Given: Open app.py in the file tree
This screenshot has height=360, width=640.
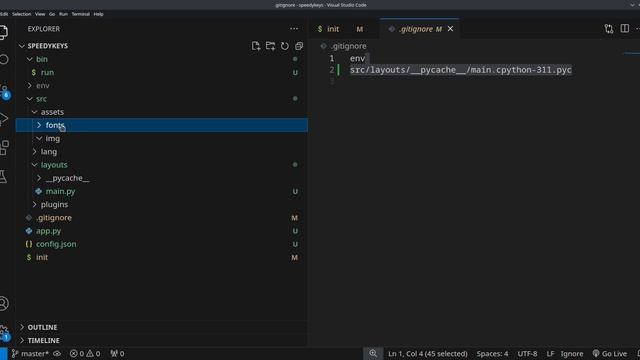Looking at the screenshot, I should point(162,231).
